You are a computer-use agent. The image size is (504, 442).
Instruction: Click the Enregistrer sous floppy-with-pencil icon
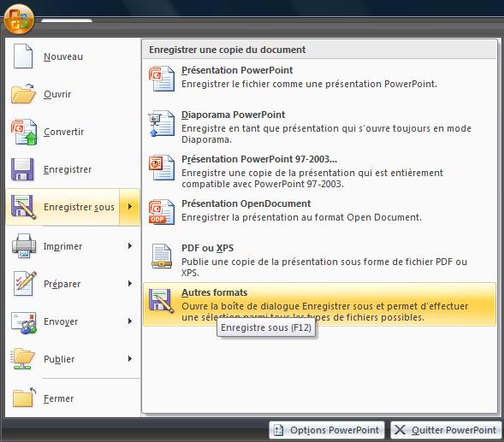click(23, 207)
